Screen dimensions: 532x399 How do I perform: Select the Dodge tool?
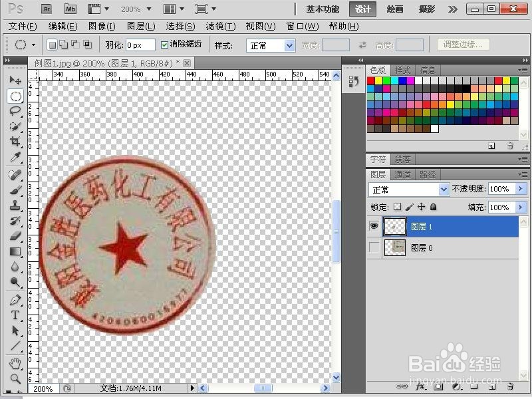15,281
